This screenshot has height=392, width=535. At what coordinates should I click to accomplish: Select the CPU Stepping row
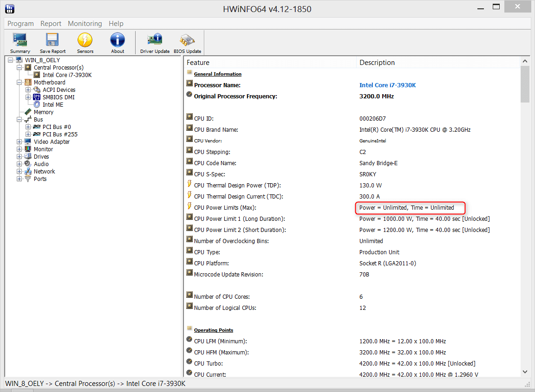352,152
